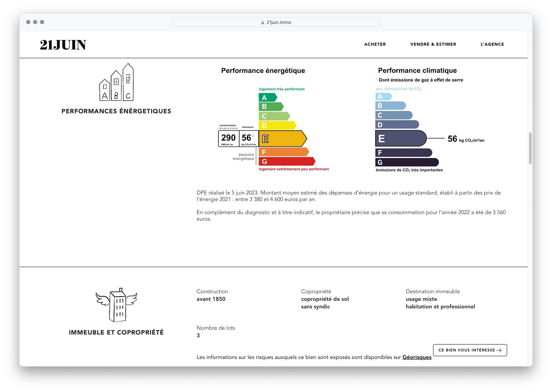The image size is (552, 392).
Task: Click the dark F climate bar
Action: tap(404, 152)
